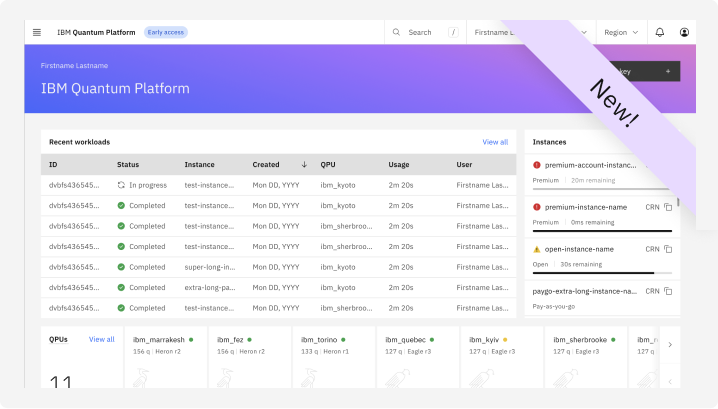Click the yellow status dot of ibm_kyiv
This screenshot has width=718, height=409.
pyautogui.click(x=505, y=340)
